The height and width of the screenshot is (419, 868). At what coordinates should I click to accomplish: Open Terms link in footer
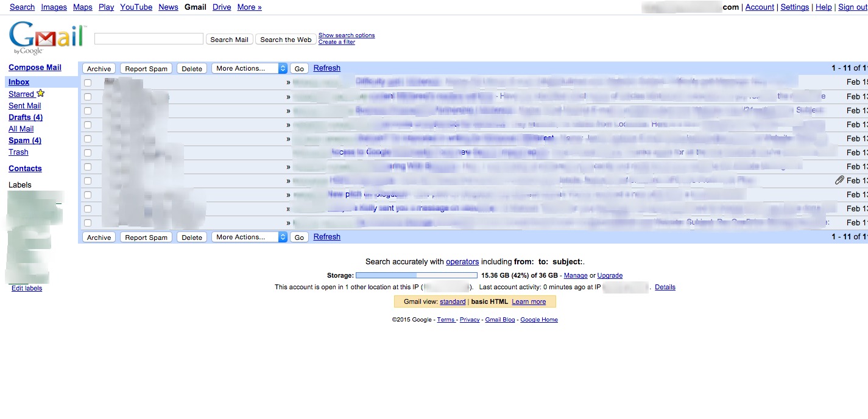[445, 320]
